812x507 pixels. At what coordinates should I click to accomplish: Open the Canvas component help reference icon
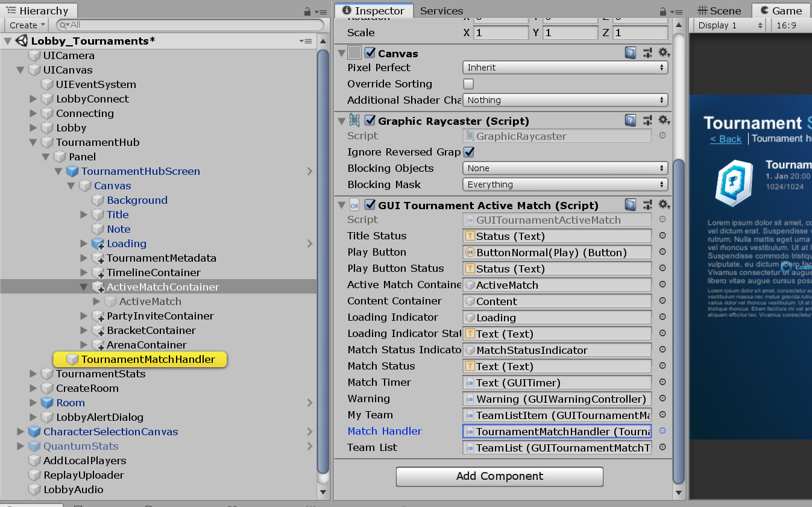pos(630,53)
